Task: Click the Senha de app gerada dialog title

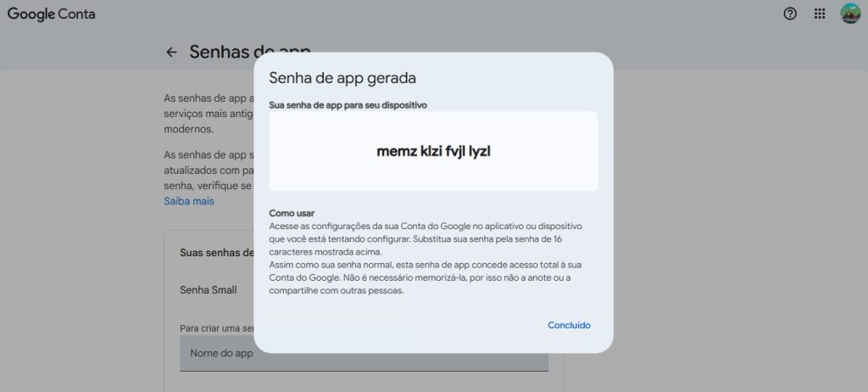Action: (x=342, y=78)
